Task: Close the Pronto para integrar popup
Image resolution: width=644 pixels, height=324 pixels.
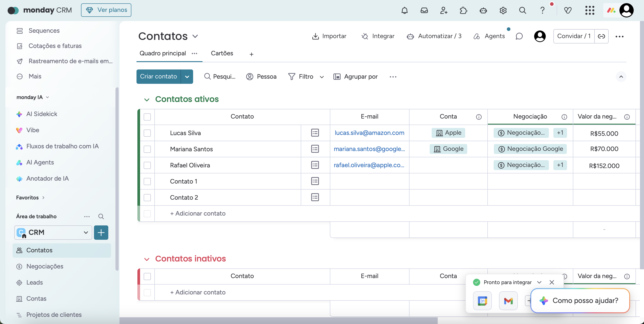Action: tap(552, 282)
